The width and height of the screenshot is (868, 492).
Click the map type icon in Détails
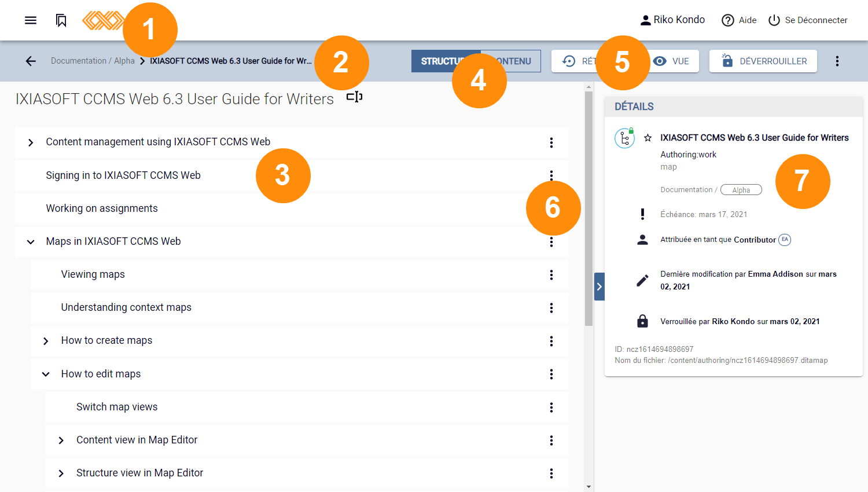pos(624,138)
